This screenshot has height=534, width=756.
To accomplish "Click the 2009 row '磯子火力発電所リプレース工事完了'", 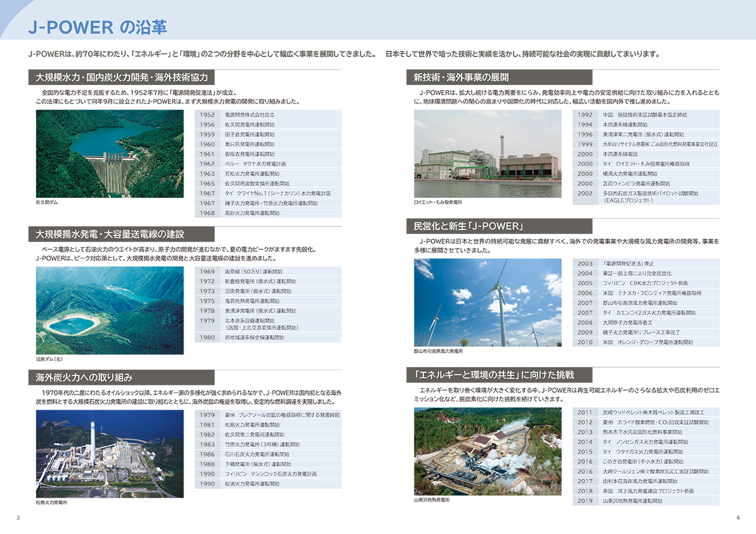I will click(x=646, y=333).
